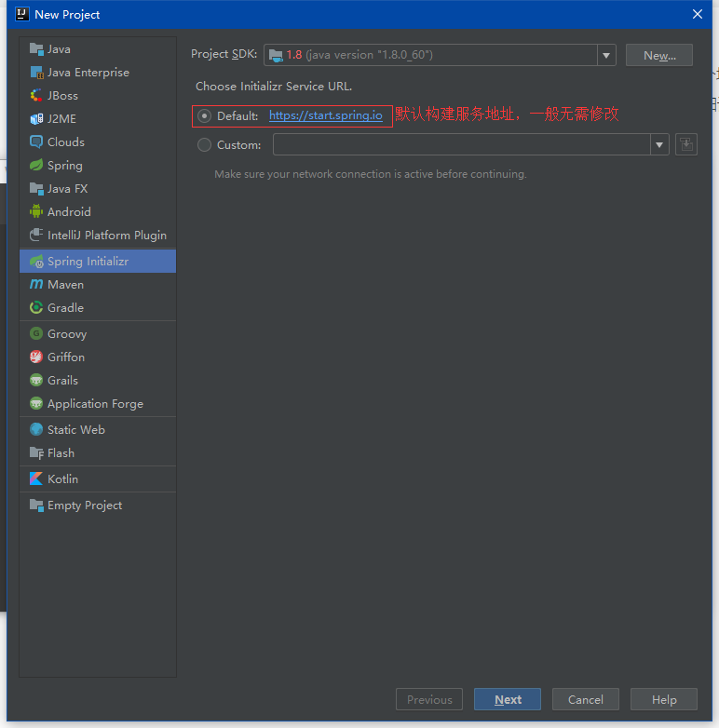
Task: Choose Gradle project type
Action: click(x=98, y=307)
